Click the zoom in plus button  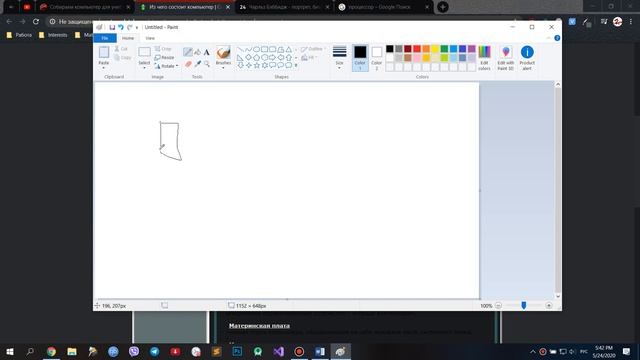[549, 305]
